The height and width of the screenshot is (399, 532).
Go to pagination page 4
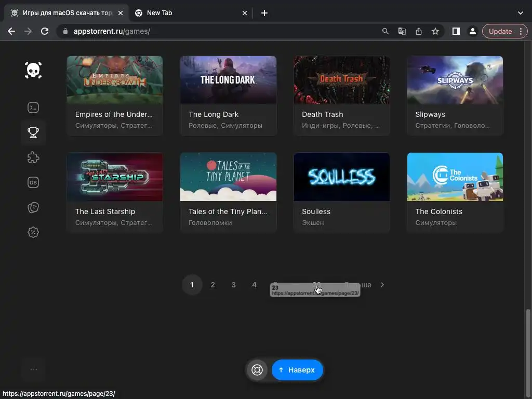(x=254, y=285)
